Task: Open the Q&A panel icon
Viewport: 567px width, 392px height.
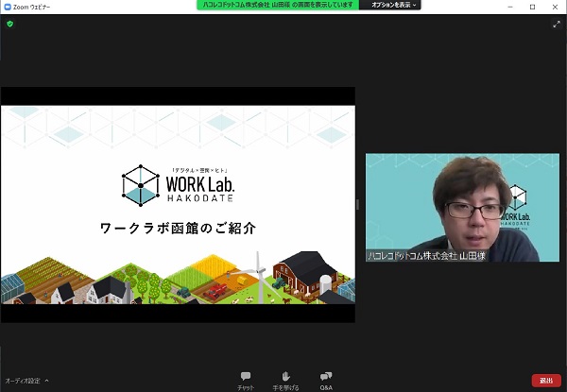Action: click(326, 377)
